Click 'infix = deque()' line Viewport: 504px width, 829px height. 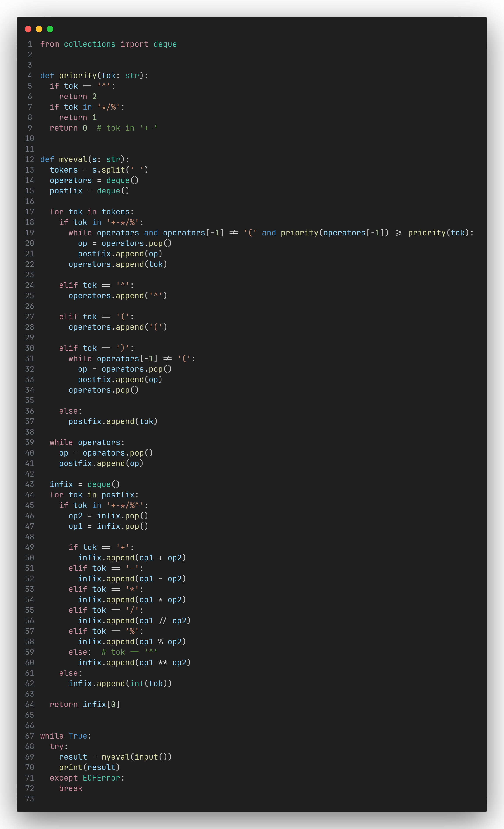[x=85, y=484]
